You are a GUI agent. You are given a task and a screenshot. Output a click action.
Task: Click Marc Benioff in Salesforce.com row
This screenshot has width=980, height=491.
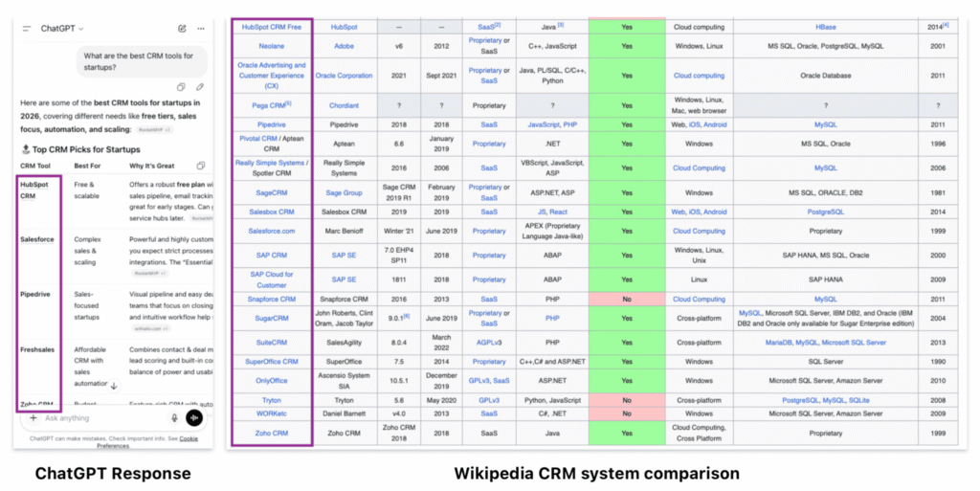pyautogui.click(x=344, y=231)
